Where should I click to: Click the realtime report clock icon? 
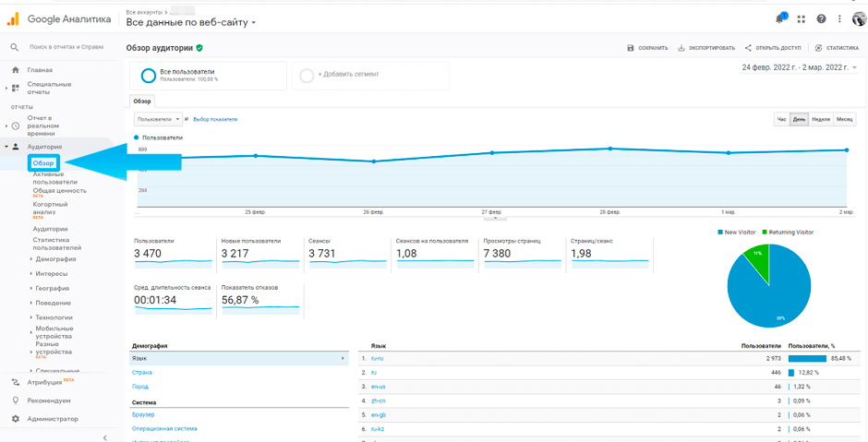point(16,126)
